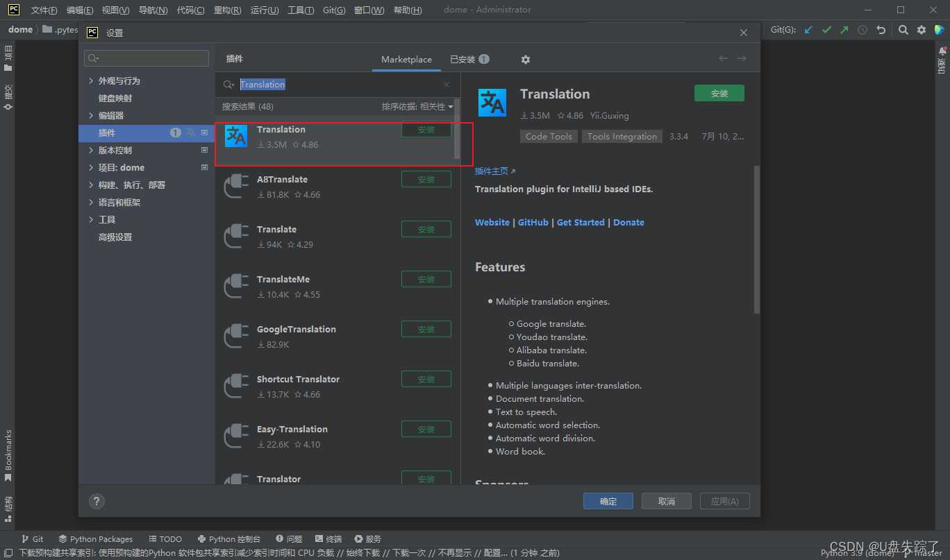Go forward with the right arrow in settings
Viewport: 950px width, 560px height.
click(x=742, y=59)
